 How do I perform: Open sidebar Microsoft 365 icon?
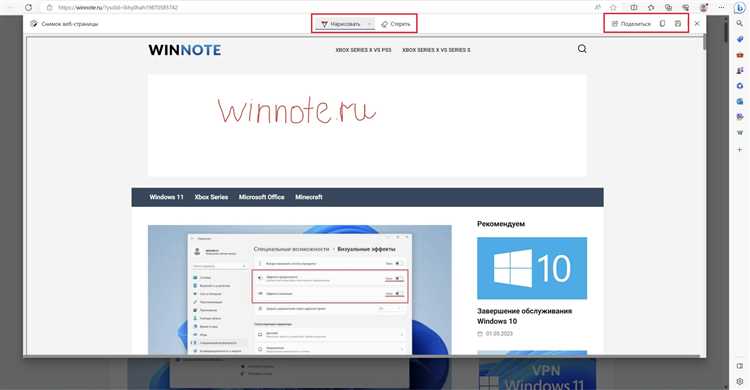[x=740, y=86]
